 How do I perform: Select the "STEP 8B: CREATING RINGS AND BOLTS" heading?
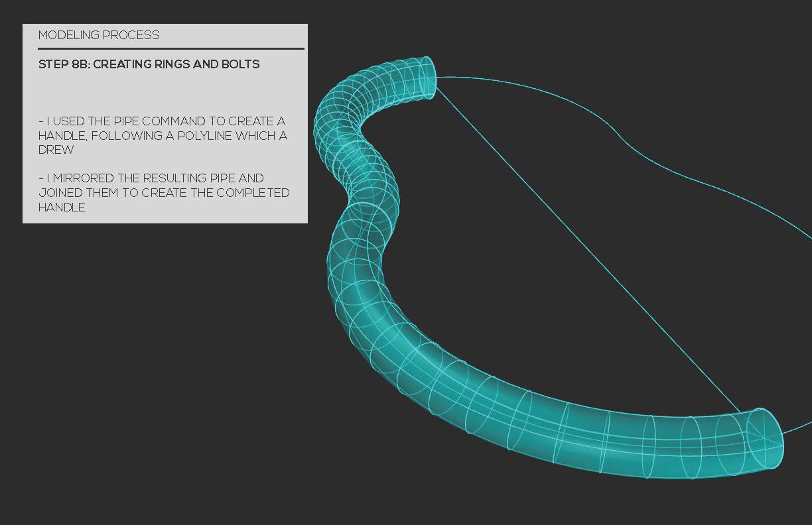coord(149,64)
